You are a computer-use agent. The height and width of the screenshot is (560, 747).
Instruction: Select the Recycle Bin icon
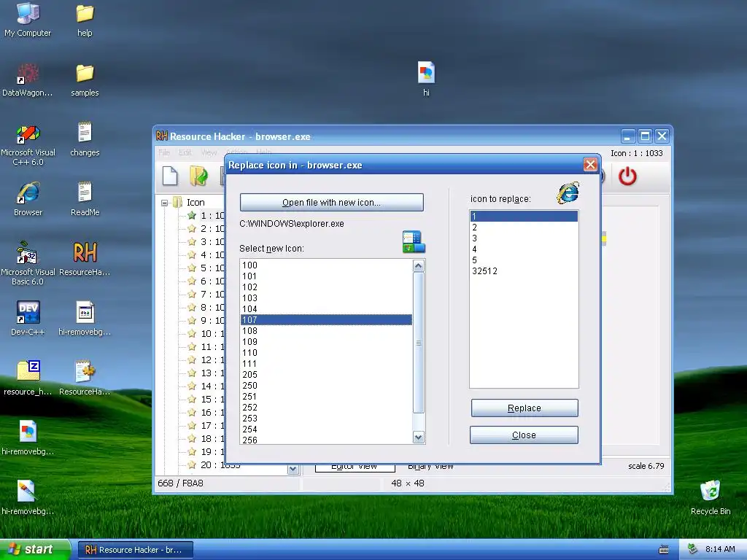tap(711, 497)
